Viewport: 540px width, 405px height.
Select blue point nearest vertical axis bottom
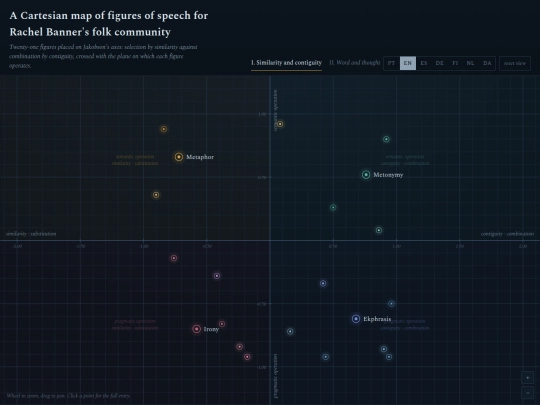[290, 331]
